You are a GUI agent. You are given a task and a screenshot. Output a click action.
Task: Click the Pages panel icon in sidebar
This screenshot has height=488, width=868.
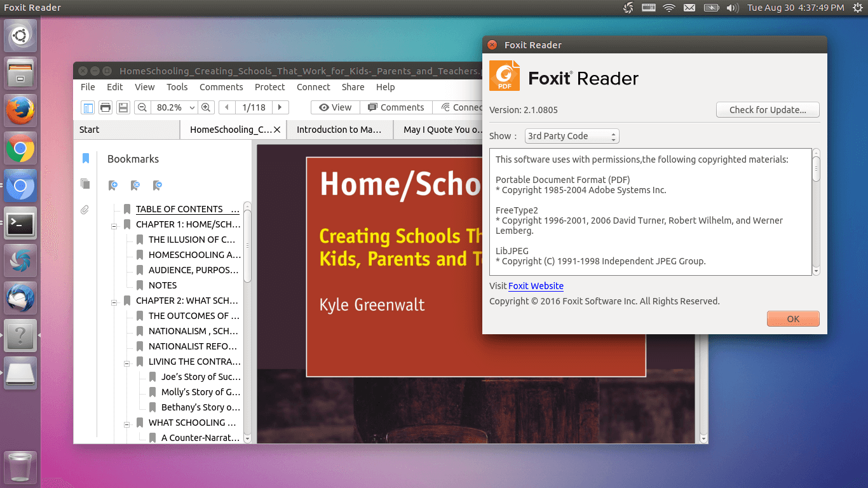pyautogui.click(x=86, y=184)
